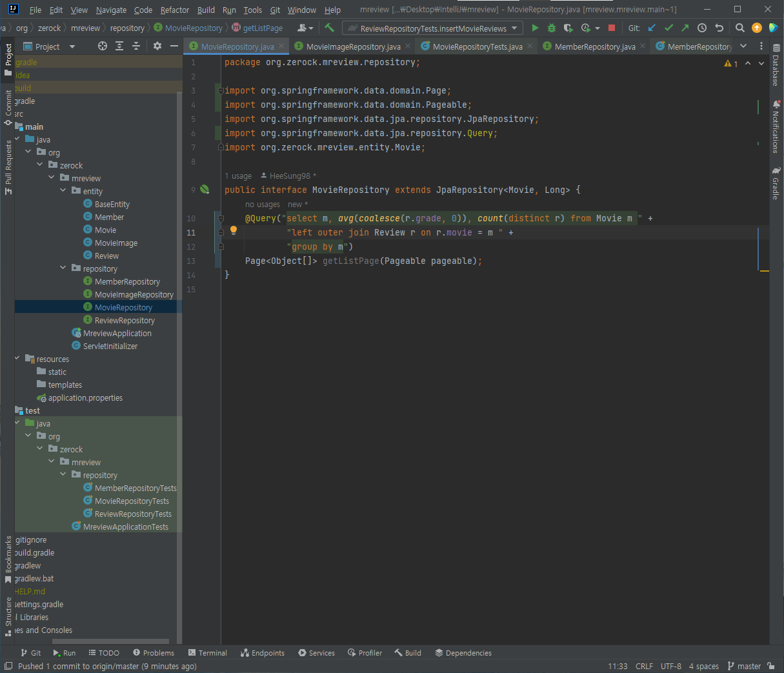
Task: Click the Spring bean gutter icon
Action: click(x=205, y=190)
